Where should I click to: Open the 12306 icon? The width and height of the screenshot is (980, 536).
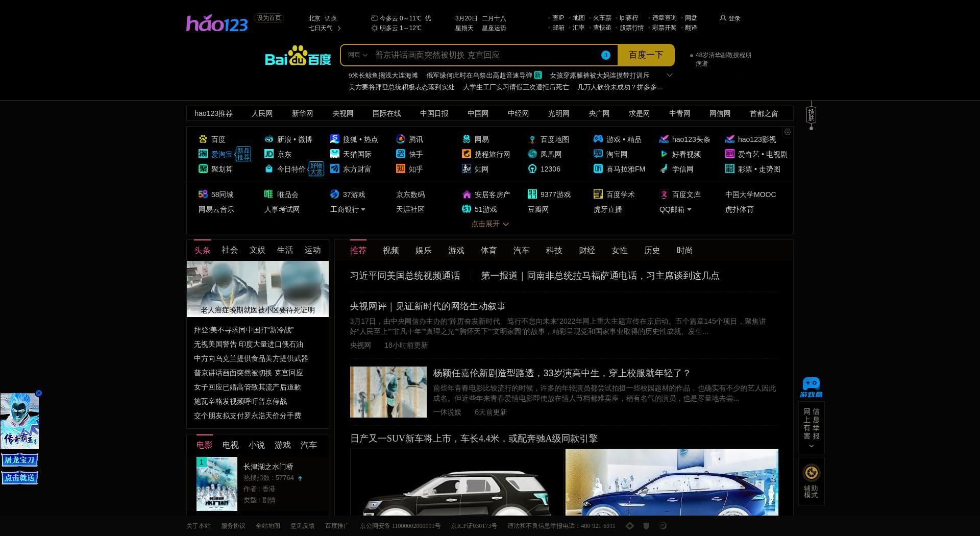532,169
